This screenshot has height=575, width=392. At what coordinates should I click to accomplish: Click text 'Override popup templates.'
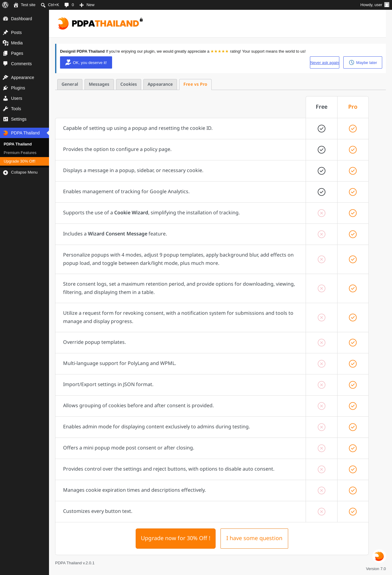(x=94, y=342)
